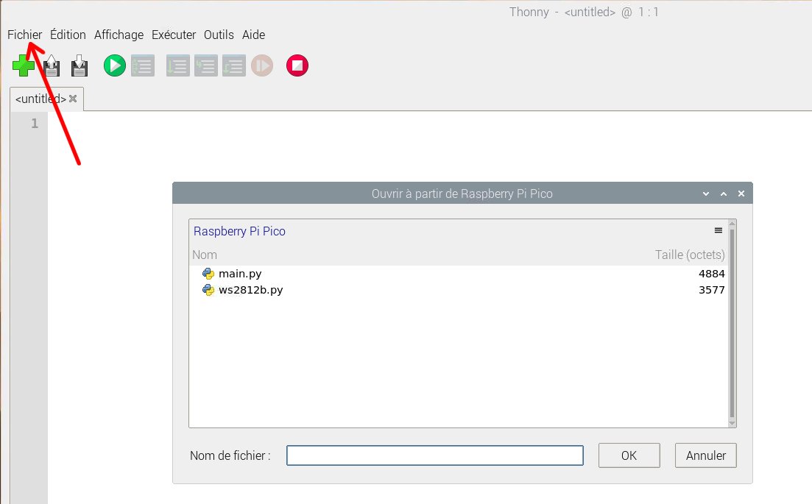Click the Python icon beside ws2812b.py
The height and width of the screenshot is (504, 812).
pyautogui.click(x=208, y=290)
